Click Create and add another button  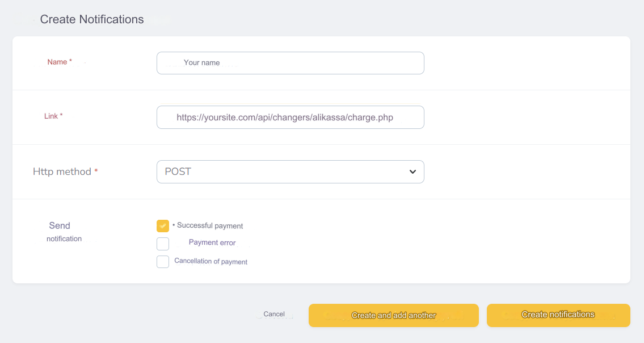coord(393,315)
